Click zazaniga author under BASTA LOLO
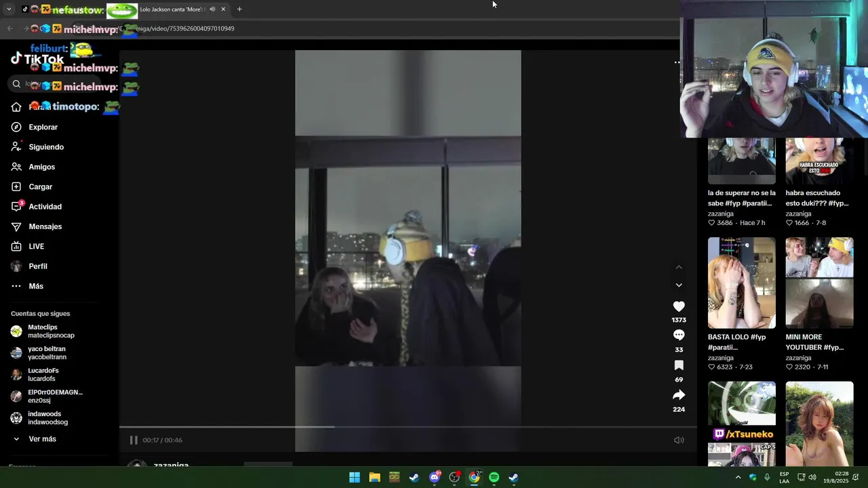This screenshot has width=868, height=488. pos(721,358)
